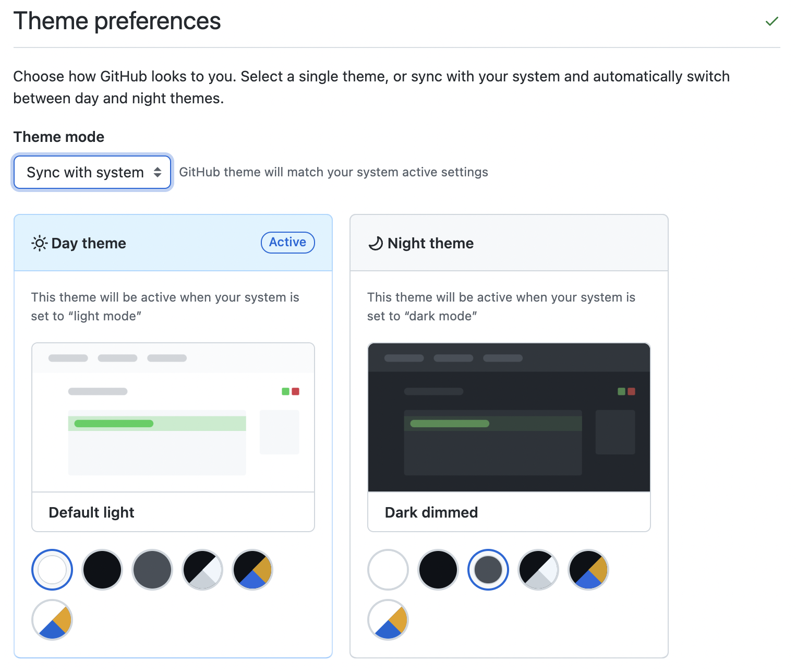The image size is (796, 672).
Task: Click the Dark dimmed preview thumbnail
Action: tap(509, 417)
